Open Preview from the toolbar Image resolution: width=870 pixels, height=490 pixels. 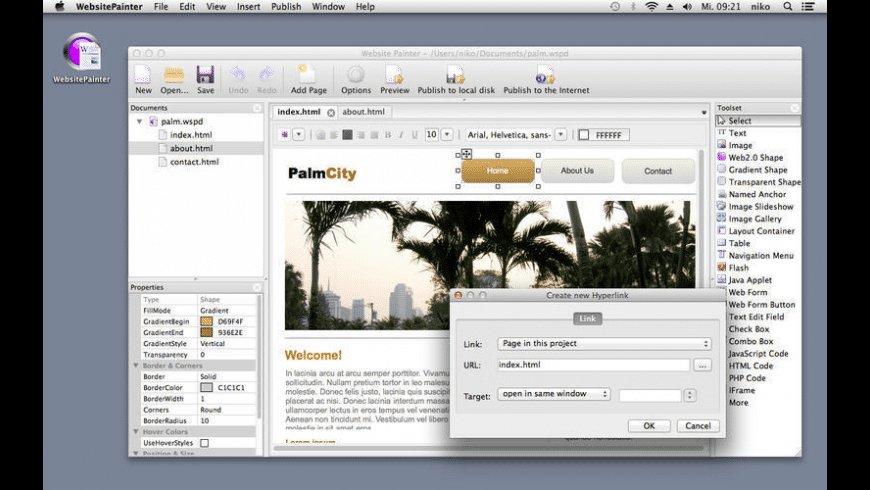click(x=394, y=75)
